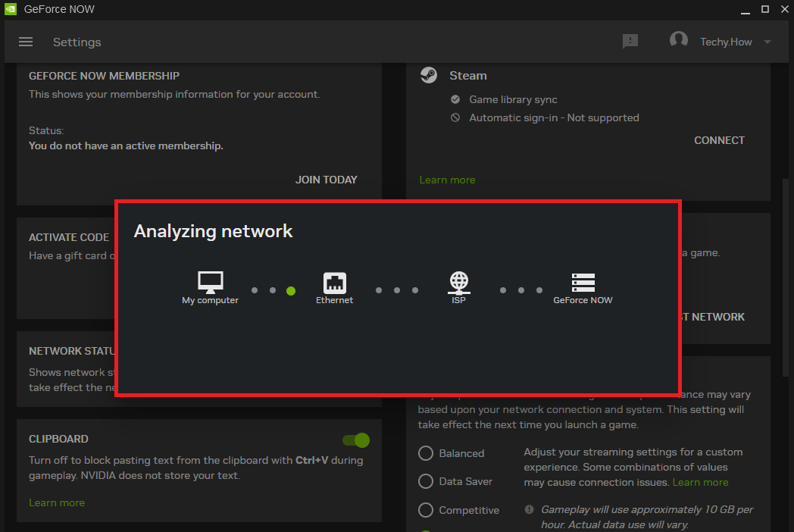Image resolution: width=794 pixels, height=532 pixels.
Task: Click the Ethernet port icon
Action: tap(335, 283)
